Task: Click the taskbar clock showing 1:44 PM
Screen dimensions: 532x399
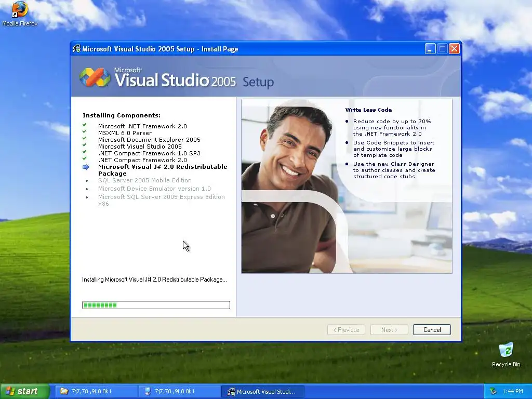Action: pyautogui.click(x=513, y=391)
